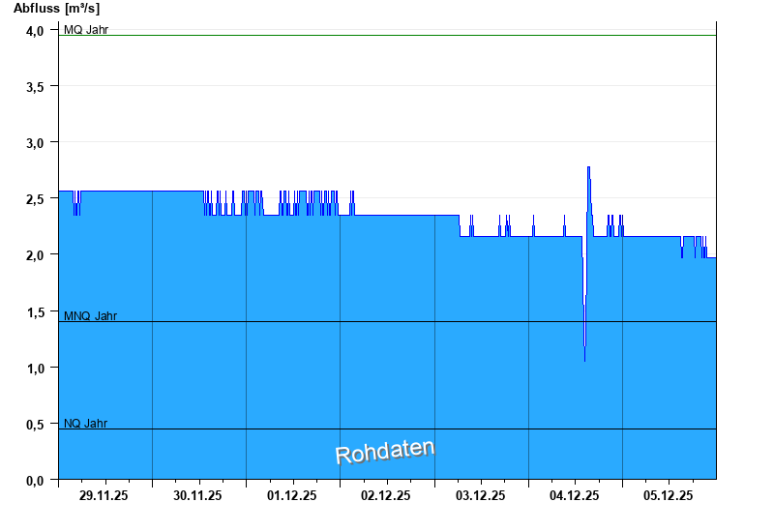774x532 pixels.
Task: Click the y-axis value 3,5
Action: (x=35, y=87)
